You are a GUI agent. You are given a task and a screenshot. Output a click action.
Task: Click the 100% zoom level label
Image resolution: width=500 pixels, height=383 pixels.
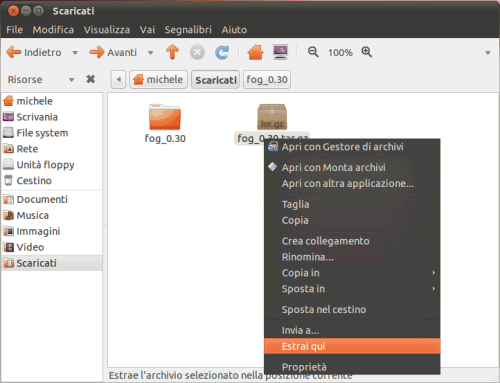coord(340,52)
